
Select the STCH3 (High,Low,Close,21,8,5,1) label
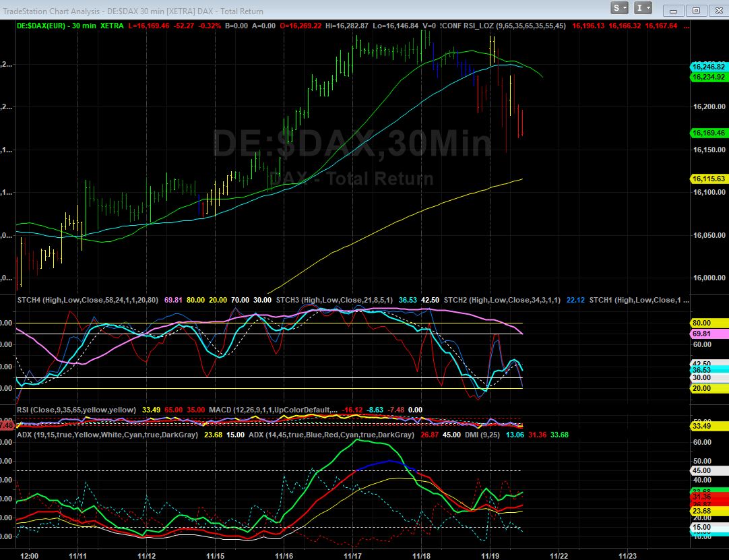[x=334, y=300]
